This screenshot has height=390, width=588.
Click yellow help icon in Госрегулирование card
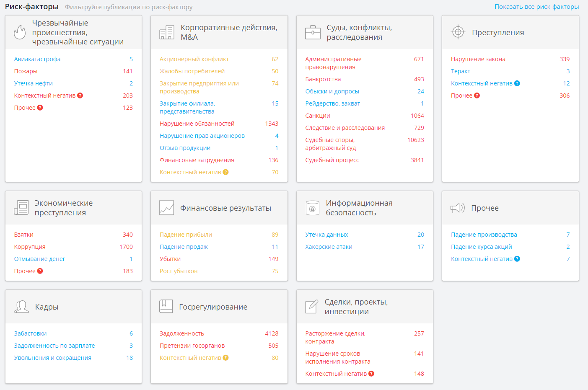point(225,358)
